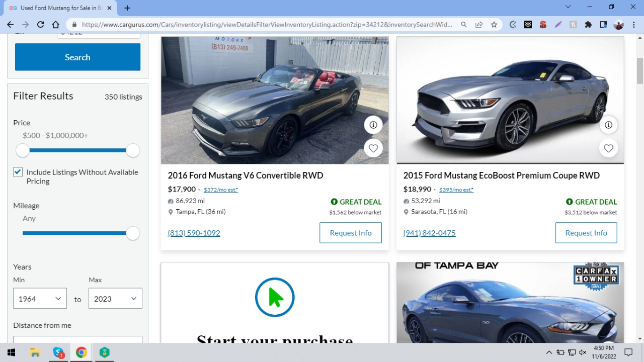The image size is (644, 362).
Task: Click '$3,512 below market' text
Action: 591,213
